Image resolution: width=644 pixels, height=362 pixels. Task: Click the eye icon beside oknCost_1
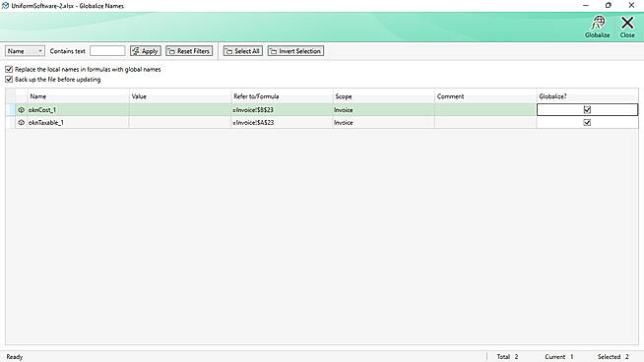(x=22, y=110)
